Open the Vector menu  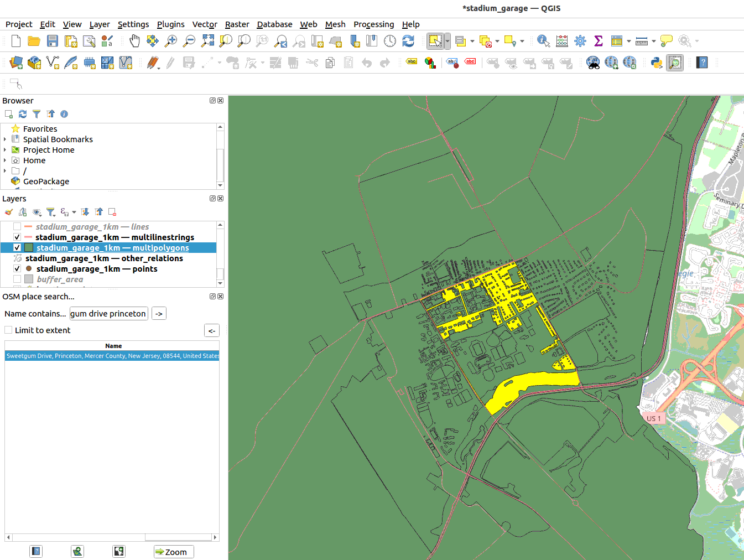[x=204, y=24]
